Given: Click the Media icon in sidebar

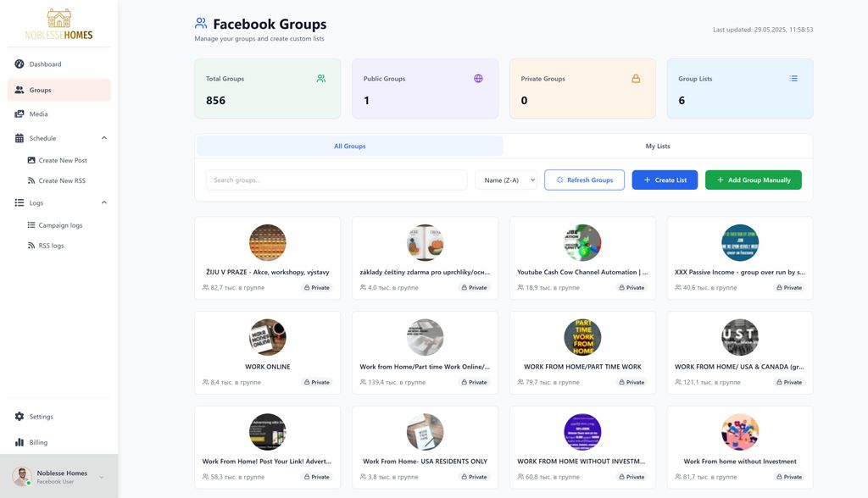Looking at the screenshot, I should (19, 114).
